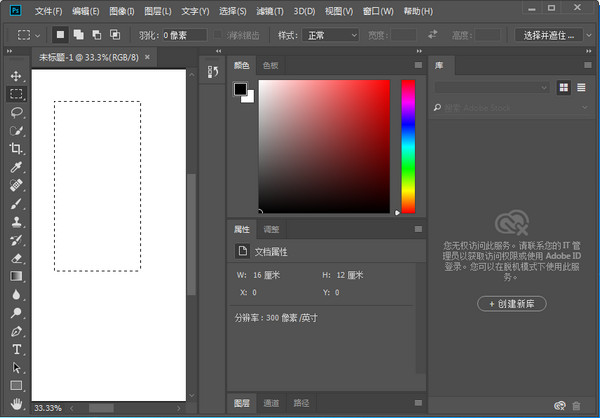Open the 滤镜 (Filter) menu
Image resolution: width=600 pixels, height=418 pixels.
click(x=268, y=11)
